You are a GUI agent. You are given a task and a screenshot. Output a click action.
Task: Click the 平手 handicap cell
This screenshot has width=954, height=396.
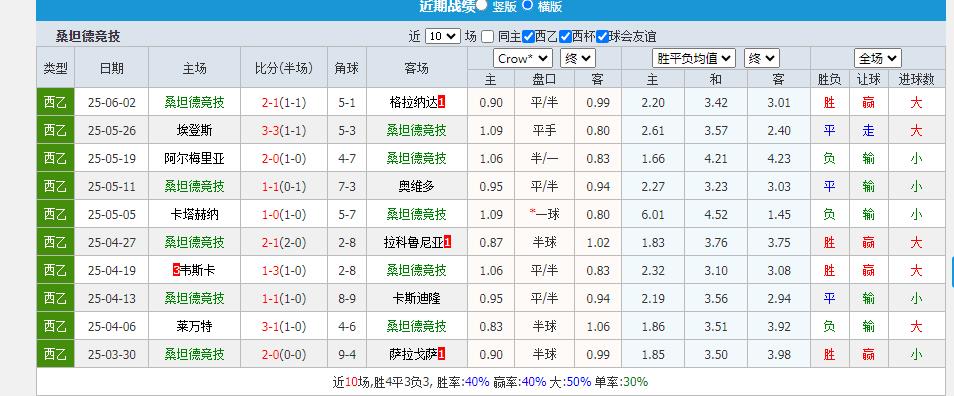(x=545, y=130)
